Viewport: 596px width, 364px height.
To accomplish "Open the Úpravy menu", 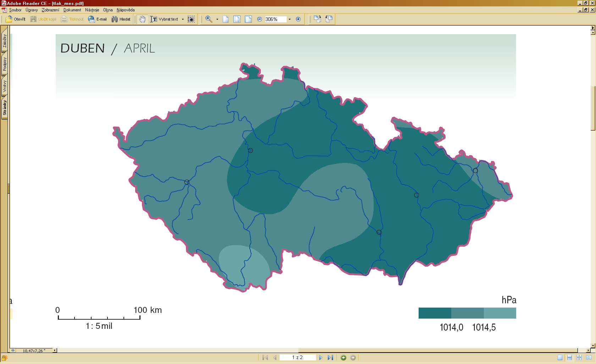I will (x=32, y=10).
